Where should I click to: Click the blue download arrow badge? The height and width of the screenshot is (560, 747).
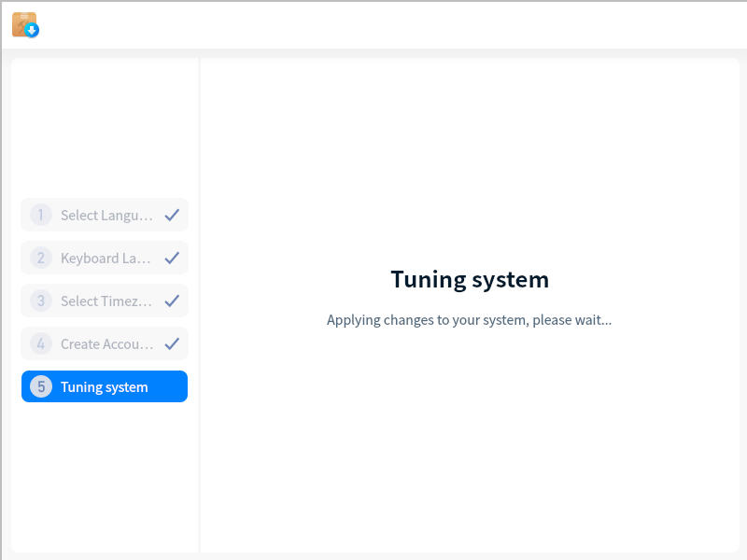(32, 31)
